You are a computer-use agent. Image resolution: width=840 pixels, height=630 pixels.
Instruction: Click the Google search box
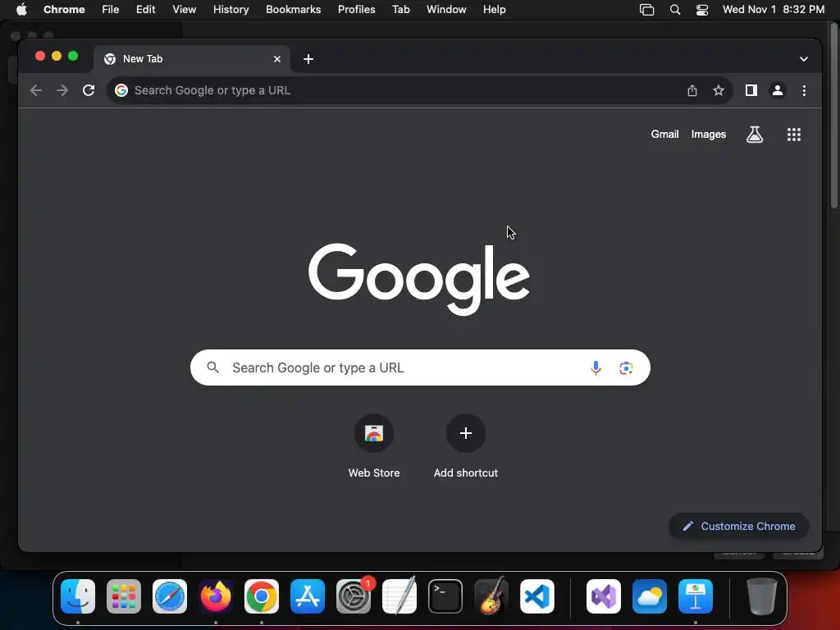click(x=420, y=368)
